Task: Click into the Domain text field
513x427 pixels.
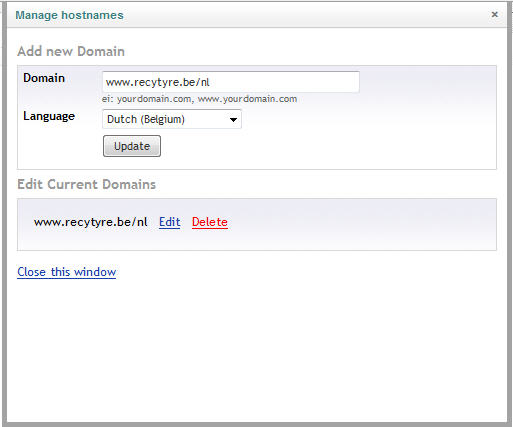Action: (x=231, y=82)
